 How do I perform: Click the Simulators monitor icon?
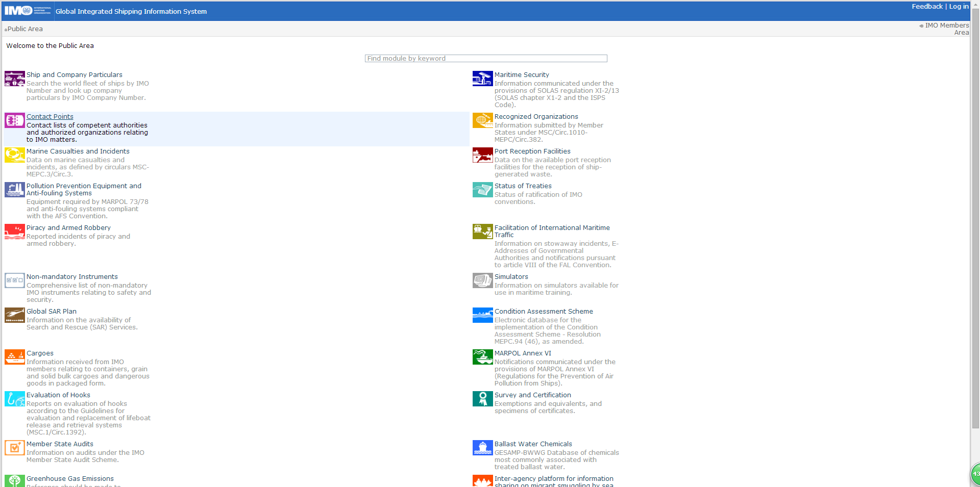click(483, 280)
